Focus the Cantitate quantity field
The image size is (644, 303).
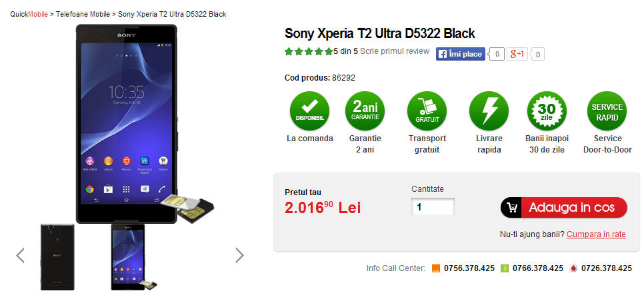(433, 207)
